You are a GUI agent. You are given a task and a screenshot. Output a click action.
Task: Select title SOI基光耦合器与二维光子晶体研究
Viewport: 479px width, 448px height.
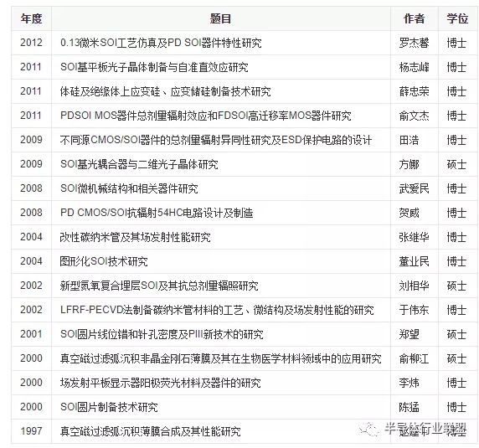pyautogui.click(x=139, y=164)
